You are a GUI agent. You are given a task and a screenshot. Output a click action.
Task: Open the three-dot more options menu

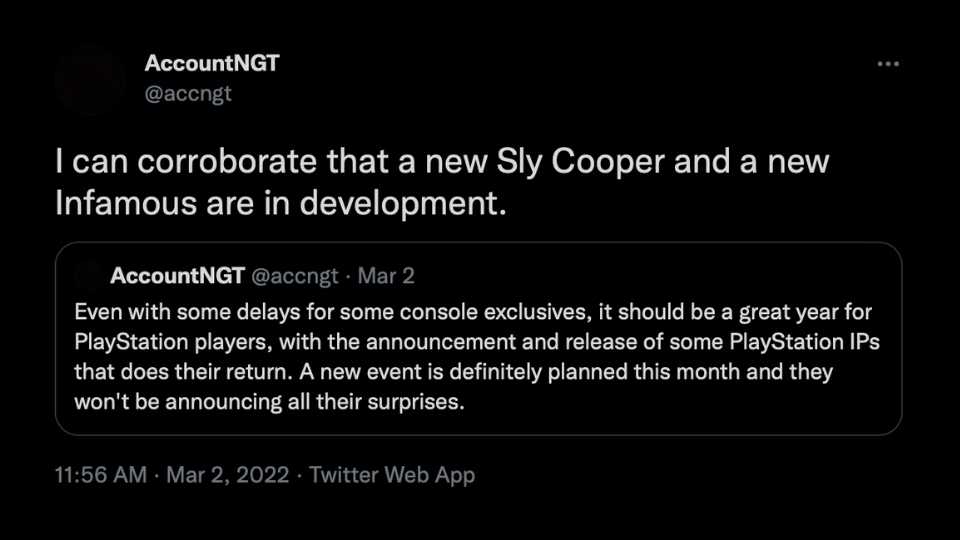(887, 64)
